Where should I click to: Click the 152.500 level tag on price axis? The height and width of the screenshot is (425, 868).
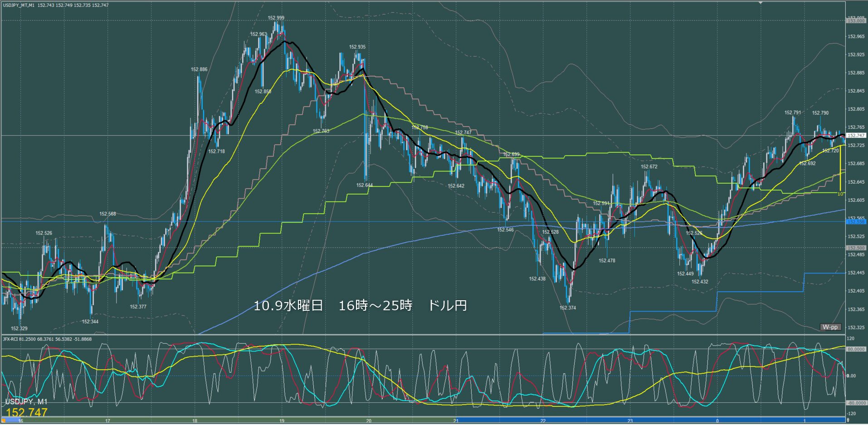click(x=856, y=248)
